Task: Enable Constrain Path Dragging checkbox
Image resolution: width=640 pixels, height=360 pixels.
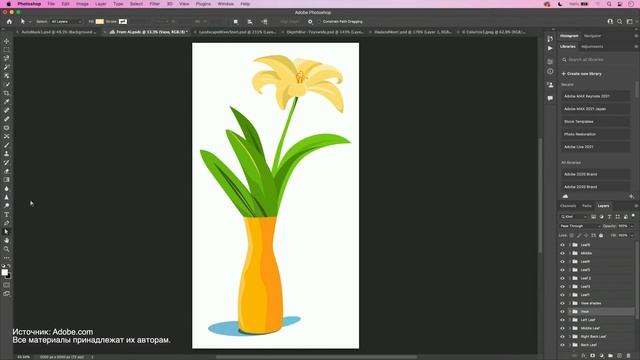Action: tap(319, 22)
